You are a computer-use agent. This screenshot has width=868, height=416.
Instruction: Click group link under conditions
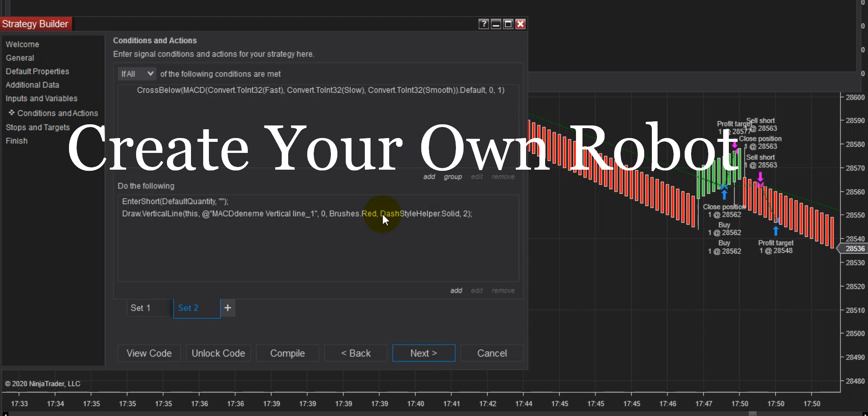tap(452, 177)
